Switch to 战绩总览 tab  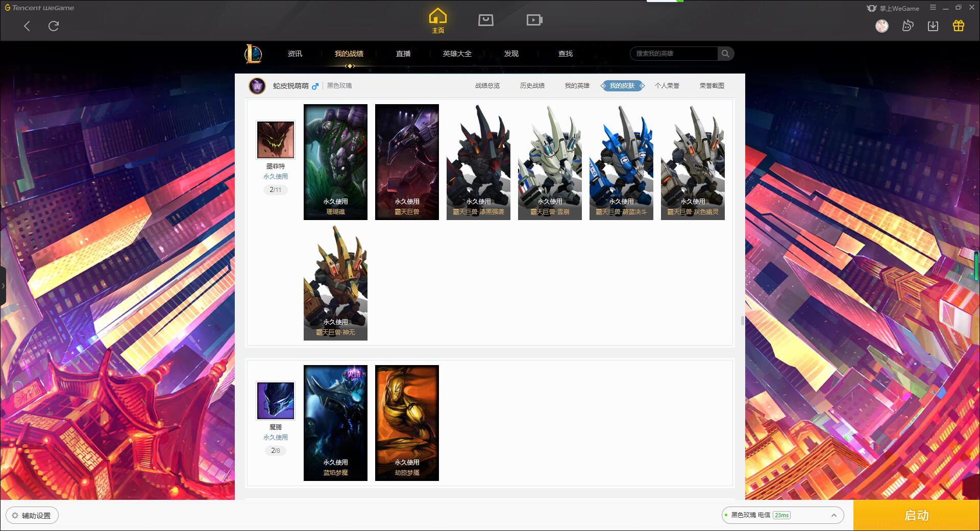tap(487, 86)
